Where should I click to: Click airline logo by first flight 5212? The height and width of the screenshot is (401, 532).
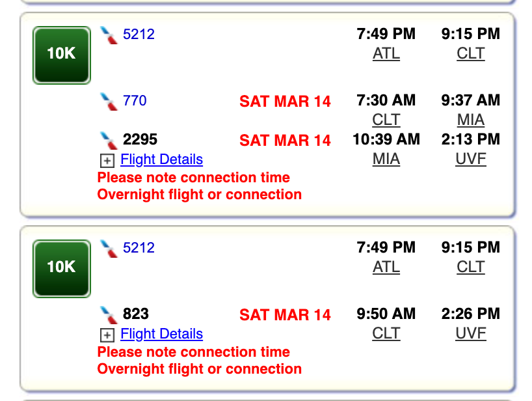[109, 35]
